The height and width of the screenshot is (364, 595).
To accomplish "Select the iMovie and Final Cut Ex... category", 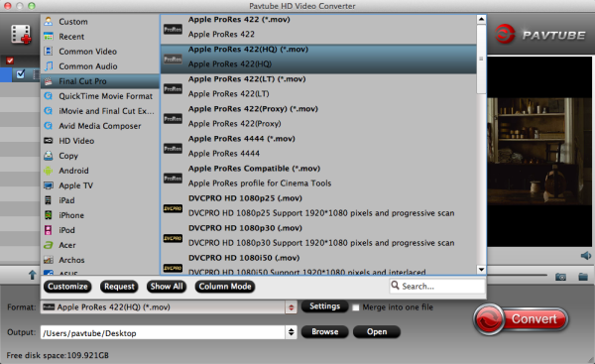I will tap(100, 111).
